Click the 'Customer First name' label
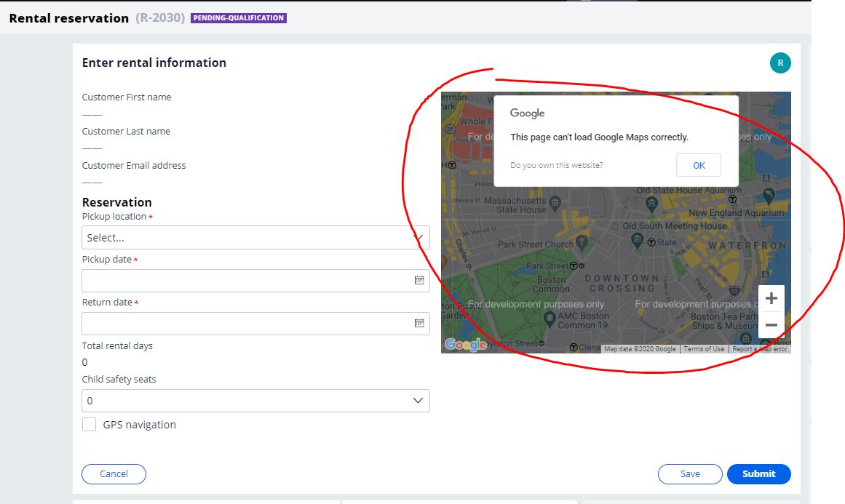This screenshot has width=845, height=504. (x=127, y=97)
